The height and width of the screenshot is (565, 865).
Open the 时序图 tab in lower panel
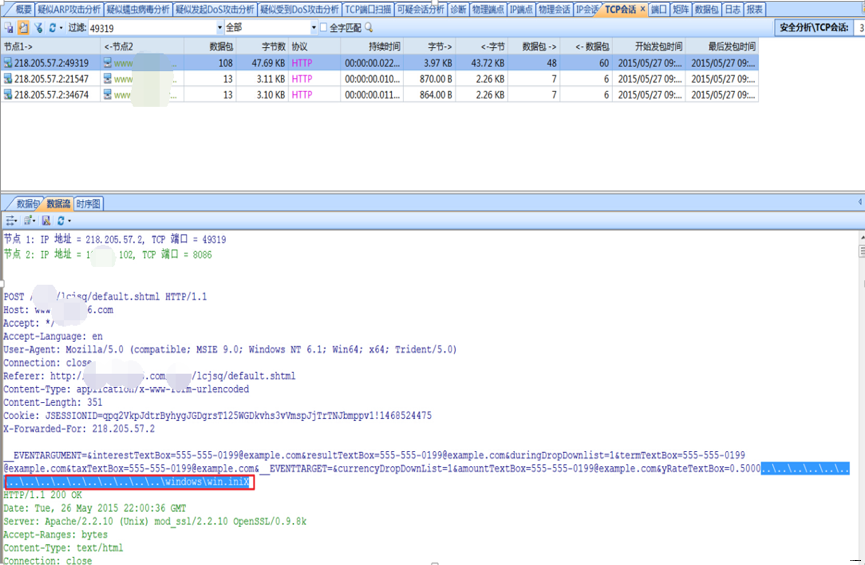[89, 203]
